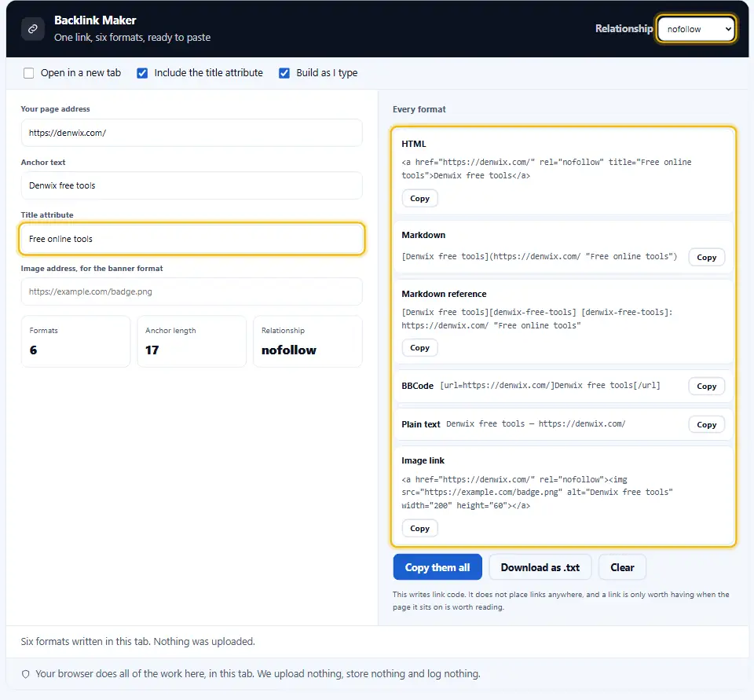The image size is (754, 700).
Task: Click the BBCode url snippet text
Action: click(550, 386)
